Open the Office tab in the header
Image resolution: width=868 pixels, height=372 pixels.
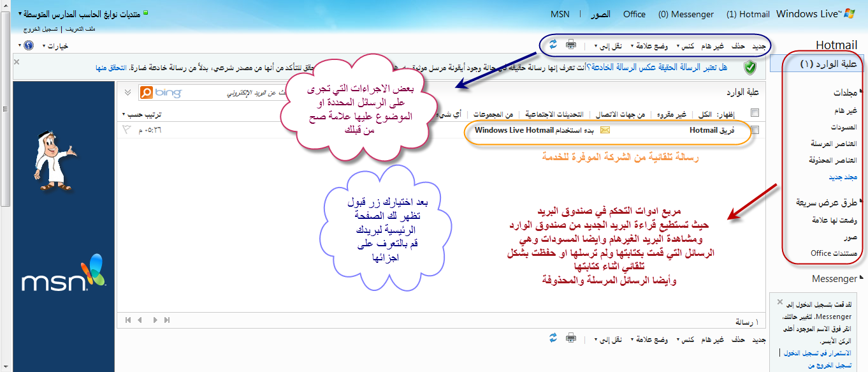(x=634, y=14)
